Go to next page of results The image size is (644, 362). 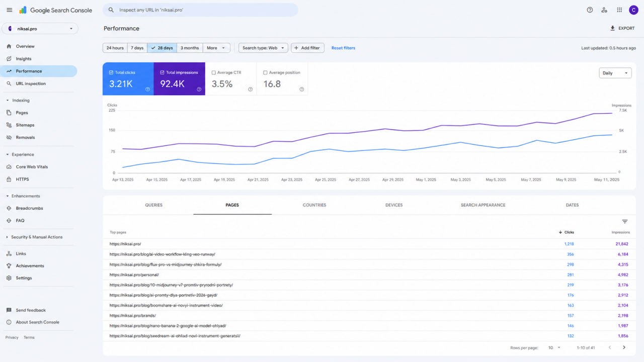pyautogui.click(x=624, y=347)
